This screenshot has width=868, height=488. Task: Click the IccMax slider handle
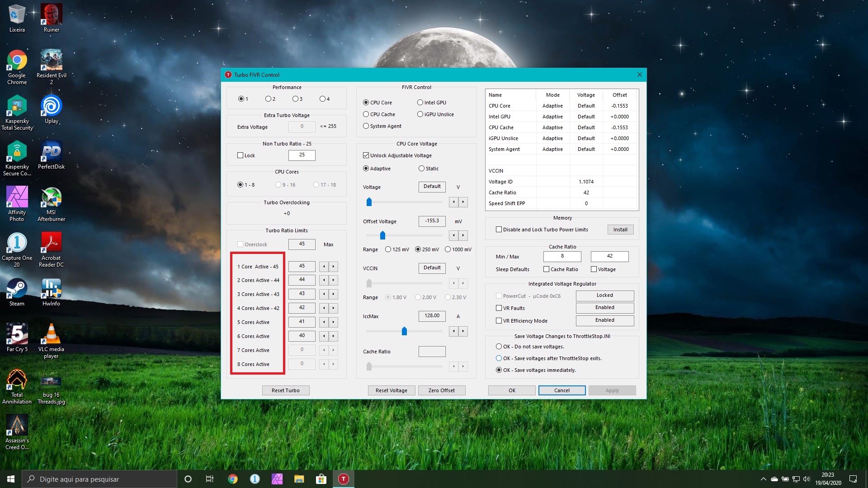(x=404, y=331)
